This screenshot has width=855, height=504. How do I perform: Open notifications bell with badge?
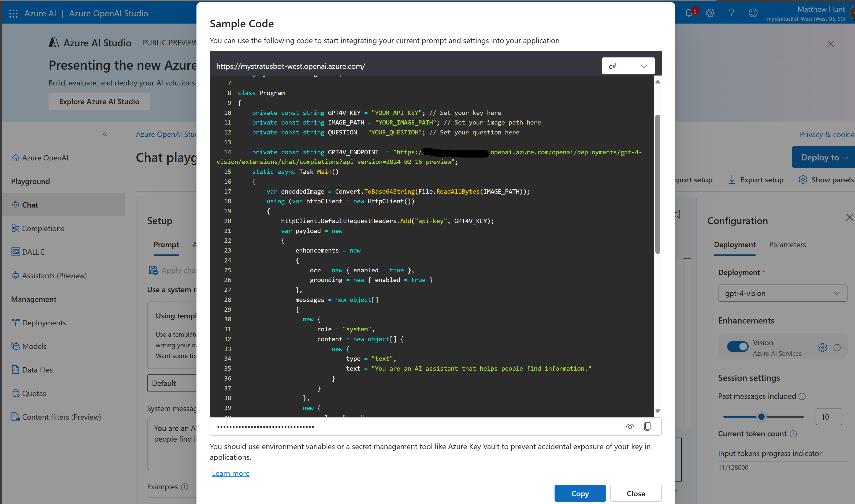[690, 13]
